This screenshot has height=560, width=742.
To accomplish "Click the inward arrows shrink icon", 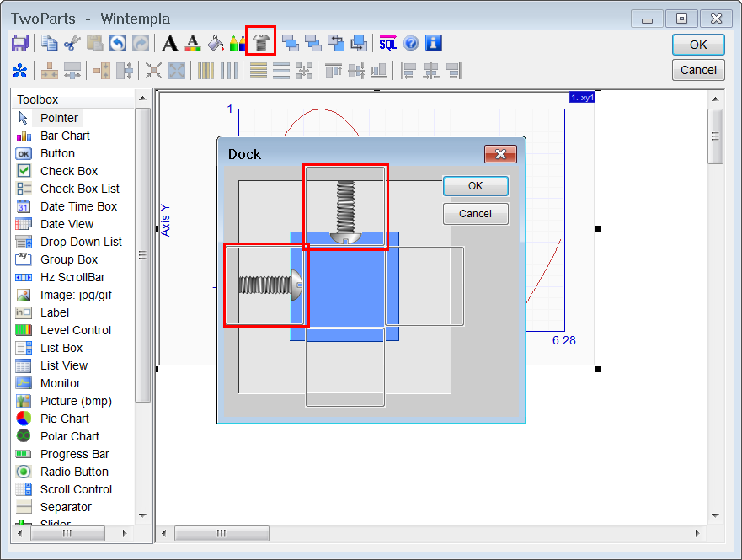I will (x=153, y=71).
